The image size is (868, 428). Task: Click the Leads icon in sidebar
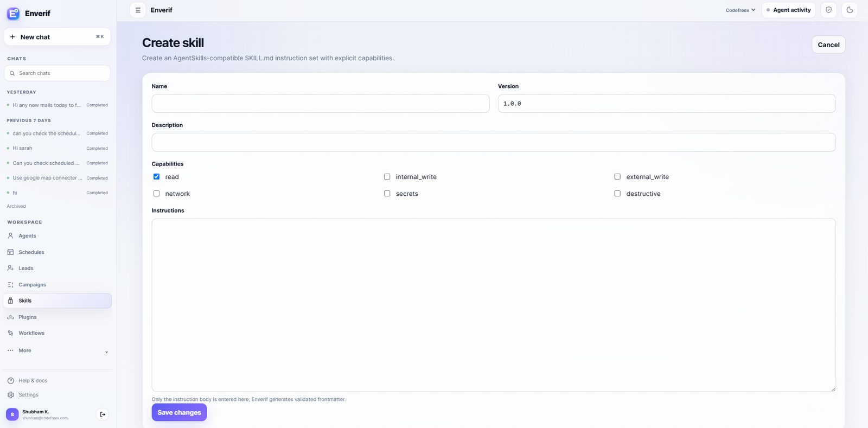click(x=10, y=269)
